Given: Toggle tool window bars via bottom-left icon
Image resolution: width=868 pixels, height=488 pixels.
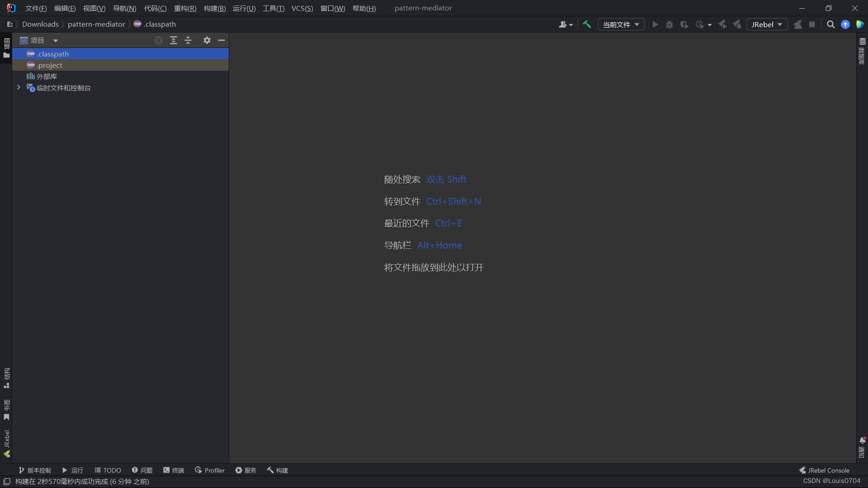Looking at the screenshot, I should [6, 482].
